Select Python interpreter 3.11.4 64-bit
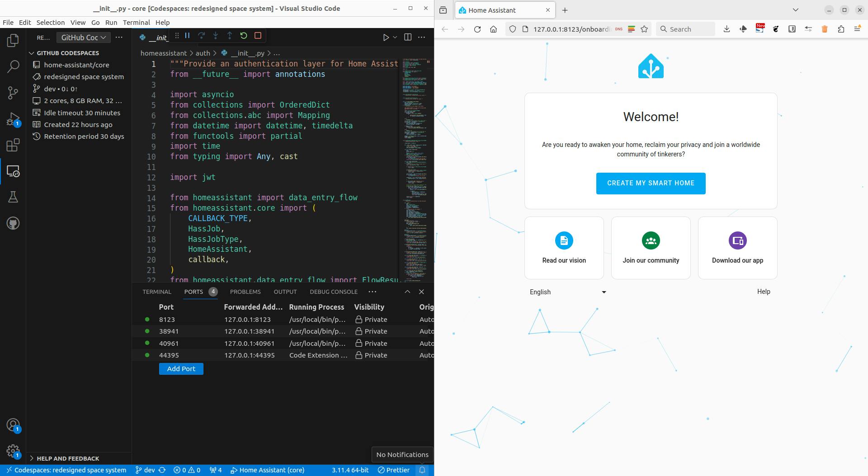This screenshot has width=868, height=476. 350,470
